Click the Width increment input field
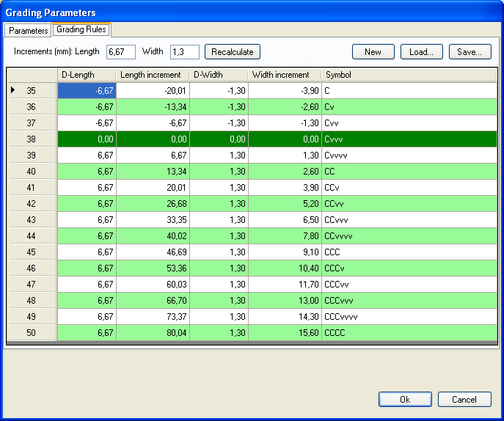Viewport: 504px width, 421px height. 184,52
